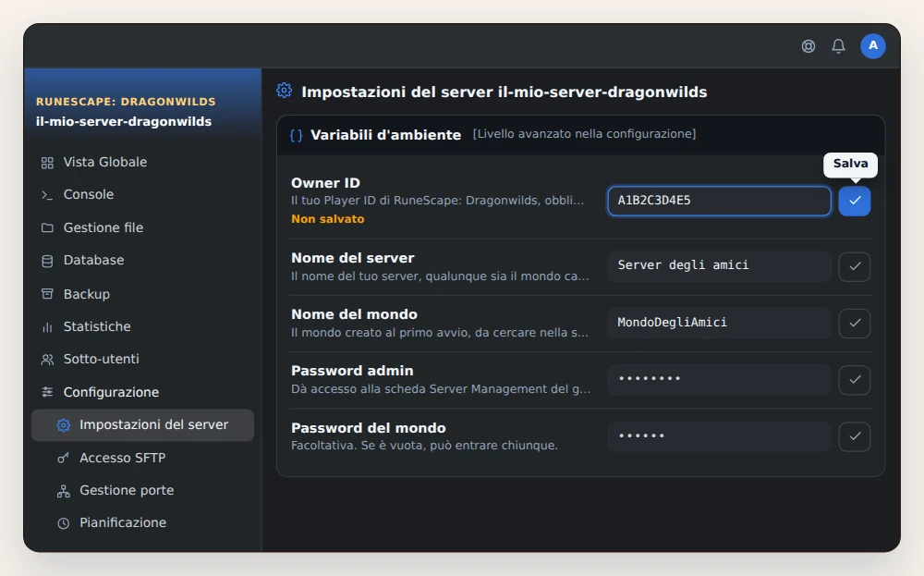Click the Nome del mondo input field
Image resolution: width=924 pixels, height=576 pixels.
(719, 323)
